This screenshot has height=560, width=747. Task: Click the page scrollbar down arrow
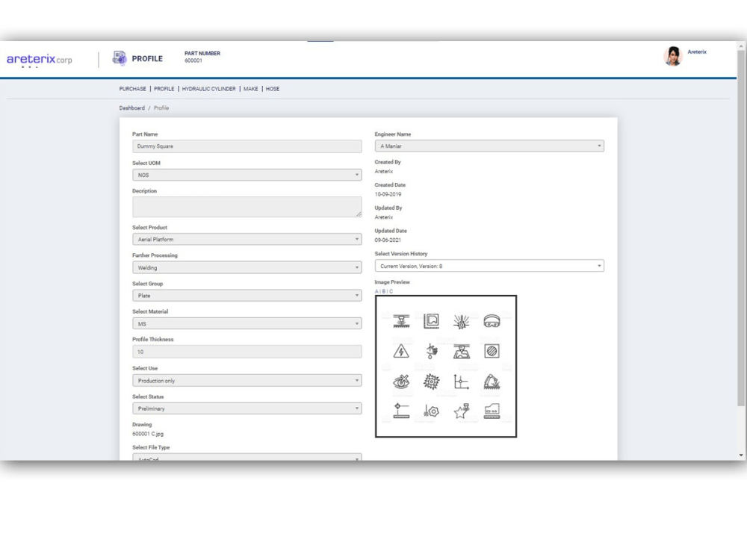click(x=741, y=455)
